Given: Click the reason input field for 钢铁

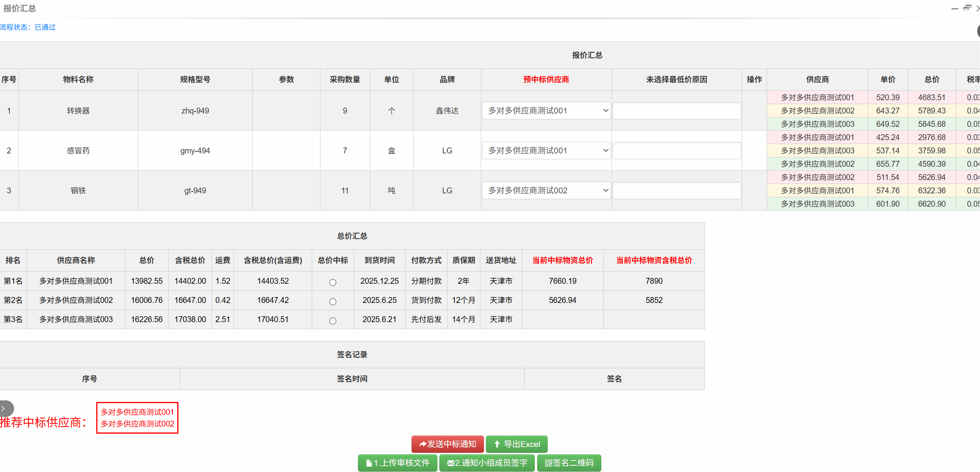Looking at the screenshot, I should [x=677, y=190].
